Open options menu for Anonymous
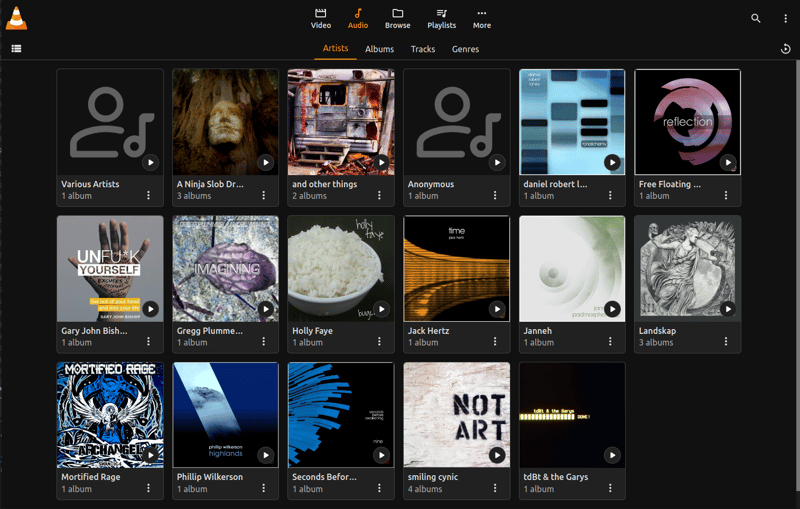The width and height of the screenshot is (800, 509). (495, 195)
